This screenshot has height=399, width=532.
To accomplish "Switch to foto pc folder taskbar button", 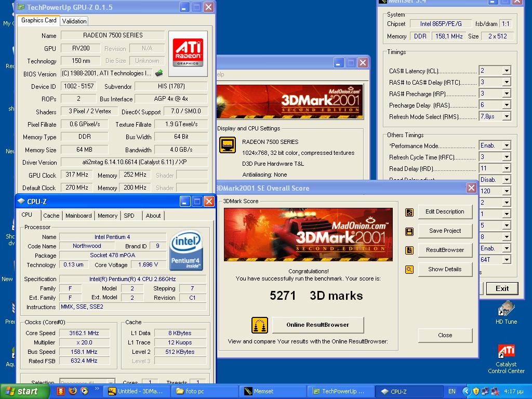I will 205,391.
